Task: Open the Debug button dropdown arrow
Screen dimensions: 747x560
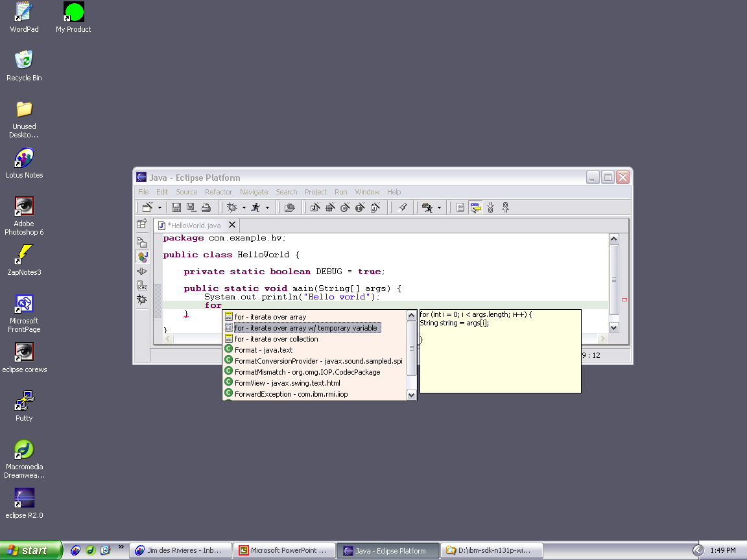Action: pyautogui.click(x=244, y=208)
